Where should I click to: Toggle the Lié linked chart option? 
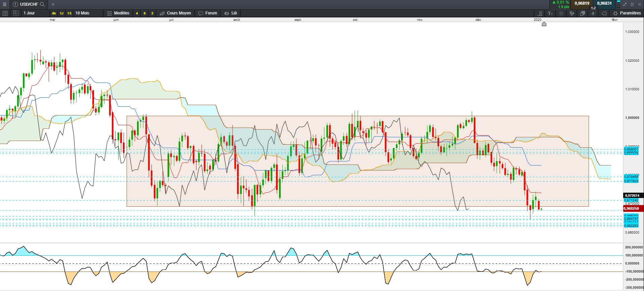(x=231, y=13)
